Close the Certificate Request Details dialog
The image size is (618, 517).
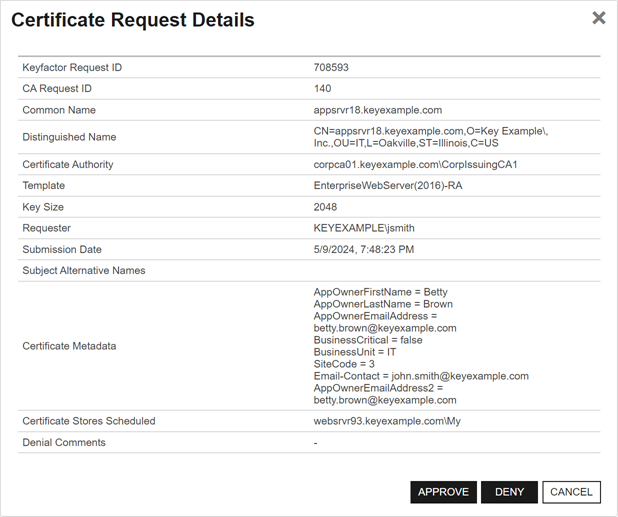pyautogui.click(x=598, y=18)
